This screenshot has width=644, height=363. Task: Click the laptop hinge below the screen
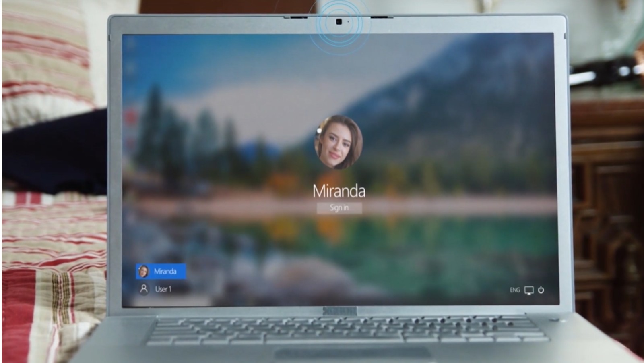pos(339,311)
